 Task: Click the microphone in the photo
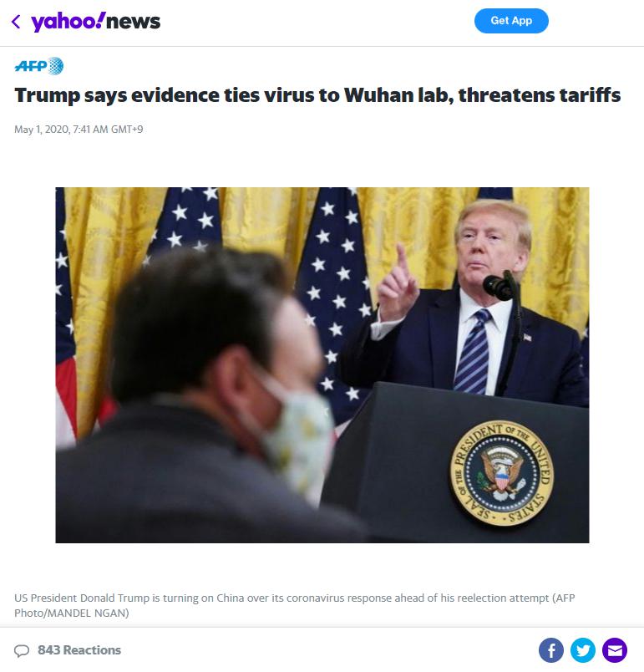498,287
